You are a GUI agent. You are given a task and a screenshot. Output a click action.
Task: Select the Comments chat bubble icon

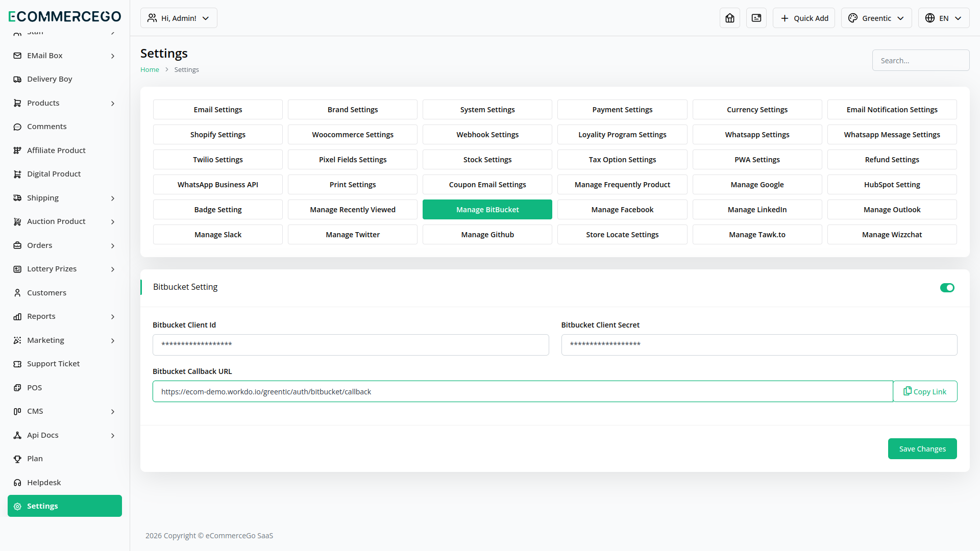(17, 127)
